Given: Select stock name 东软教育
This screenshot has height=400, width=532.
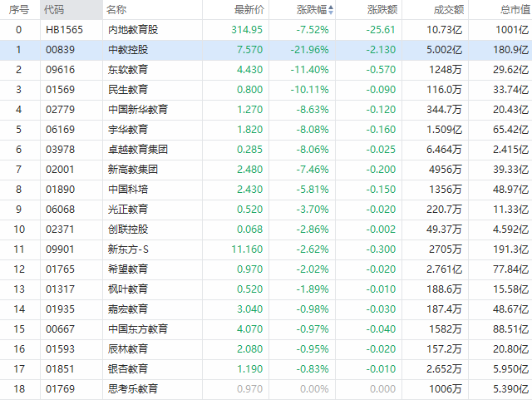Looking at the screenshot, I should [x=128, y=70].
